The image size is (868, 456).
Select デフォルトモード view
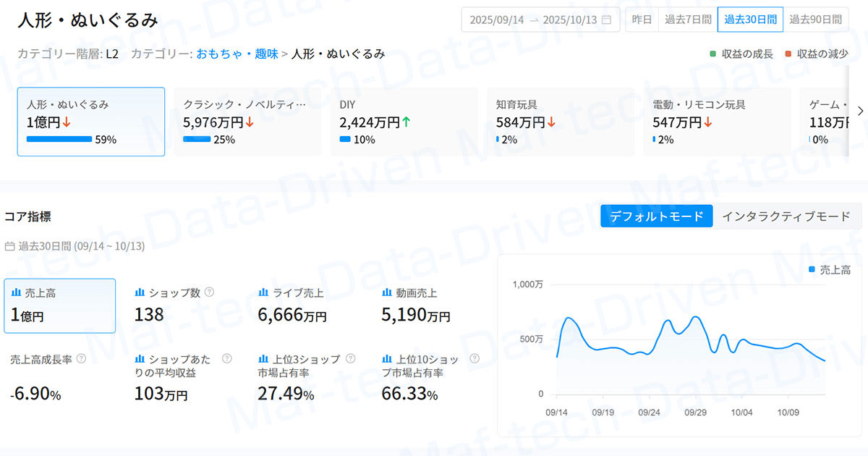click(656, 216)
